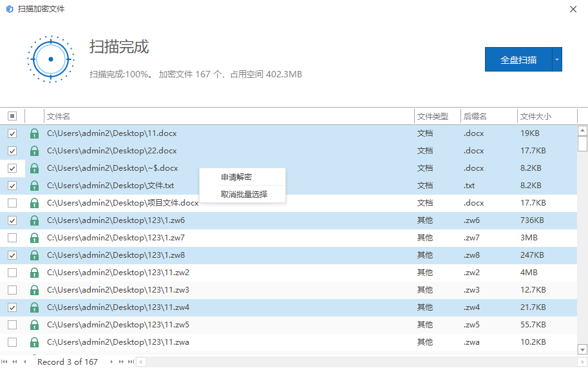
Task: Choose 申请解密 from context menu
Action: pos(243,177)
